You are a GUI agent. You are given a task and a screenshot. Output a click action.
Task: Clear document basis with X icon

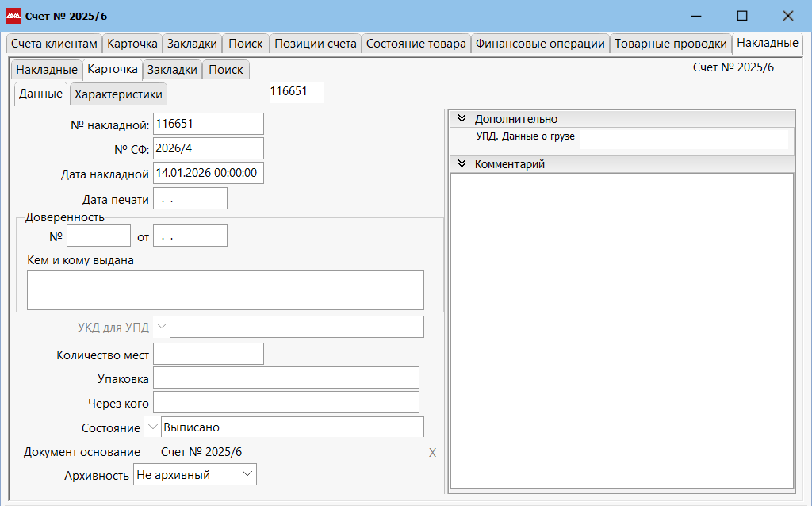pos(432,453)
